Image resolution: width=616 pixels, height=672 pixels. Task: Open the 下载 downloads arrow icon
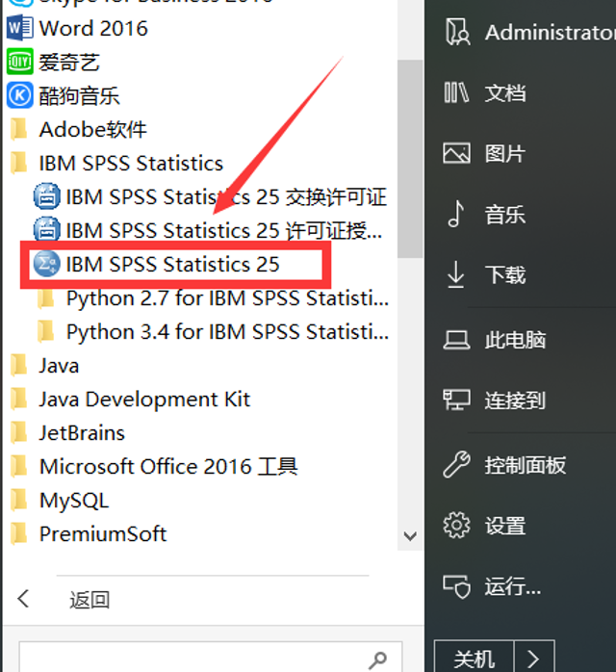click(456, 274)
